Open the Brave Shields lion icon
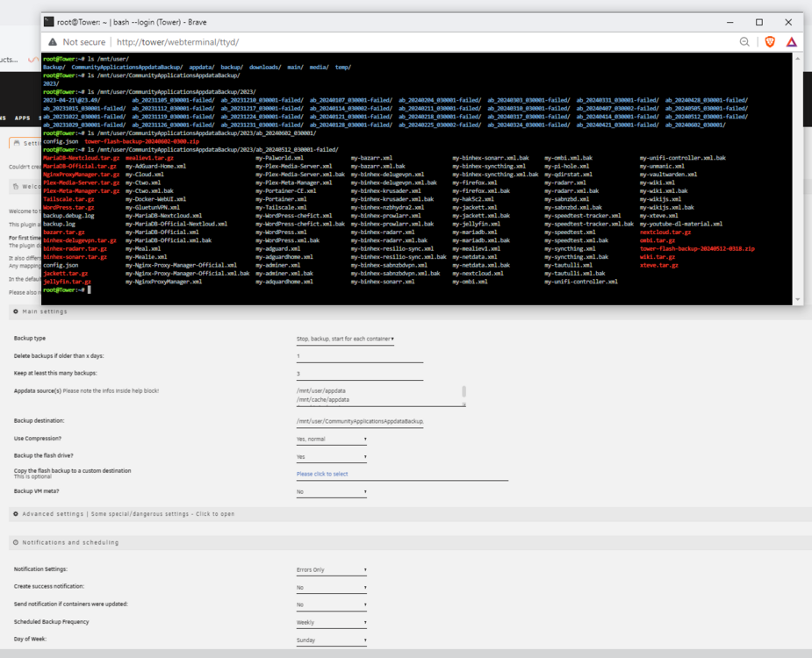Viewport: 812px width, 658px height. click(770, 42)
